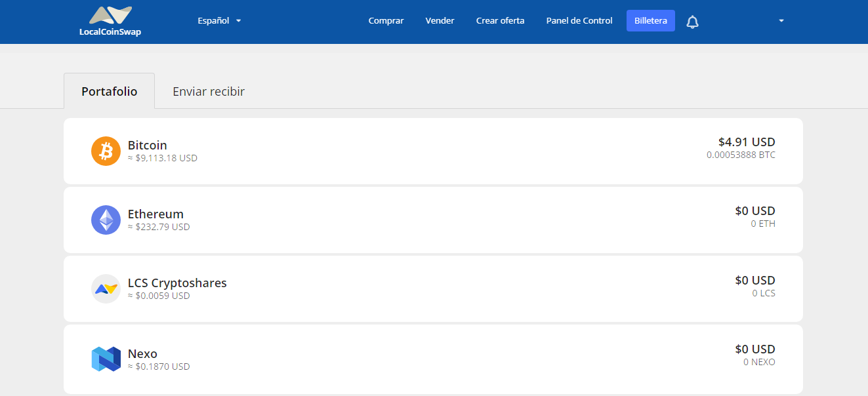
Task: Open the Vender menu item
Action: (440, 21)
